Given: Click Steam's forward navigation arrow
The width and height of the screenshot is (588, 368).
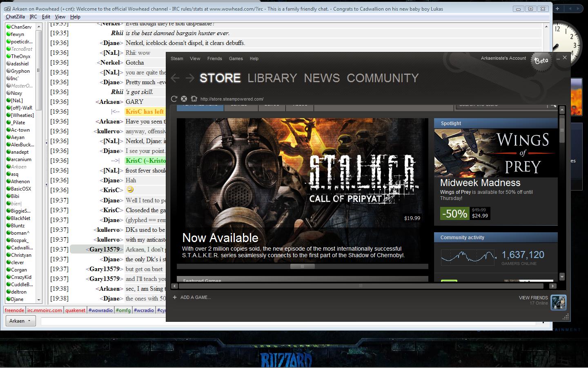Looking at the screenshot, I should (x=189, y=78).
